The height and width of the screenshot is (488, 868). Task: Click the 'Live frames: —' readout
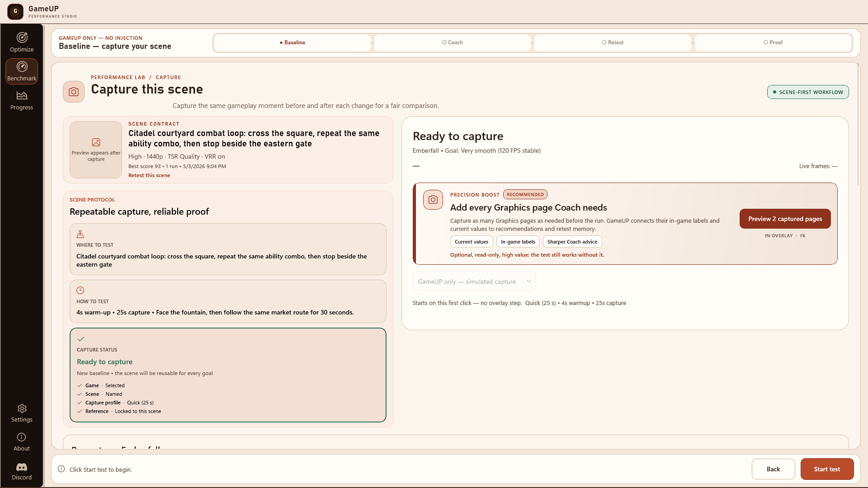818,166
